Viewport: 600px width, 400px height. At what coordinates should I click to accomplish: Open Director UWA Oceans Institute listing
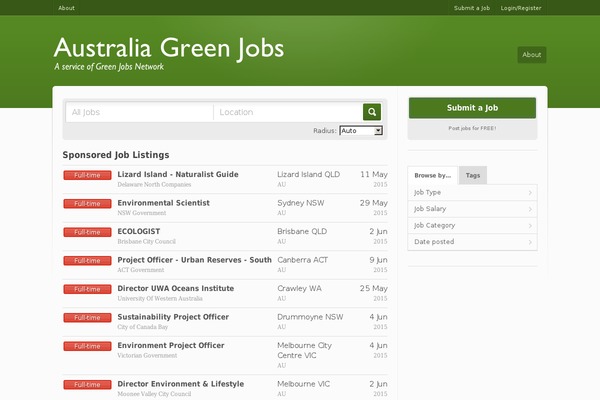(176, 288)
